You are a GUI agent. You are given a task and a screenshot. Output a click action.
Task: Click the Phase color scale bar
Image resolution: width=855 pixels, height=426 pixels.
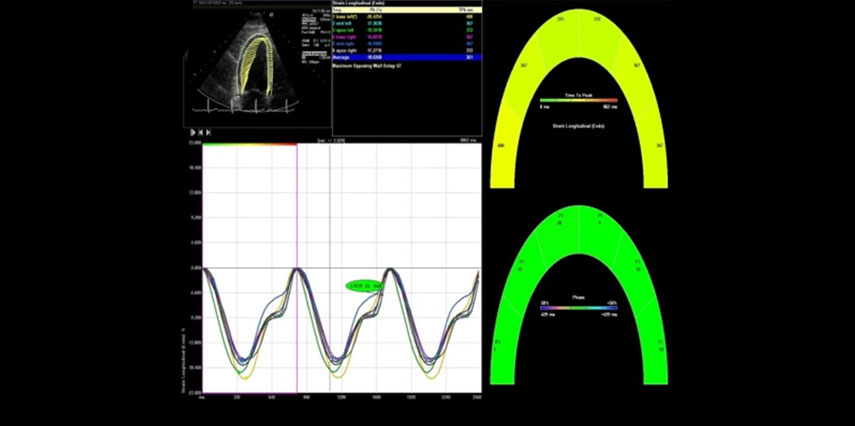tap(579, 309)
